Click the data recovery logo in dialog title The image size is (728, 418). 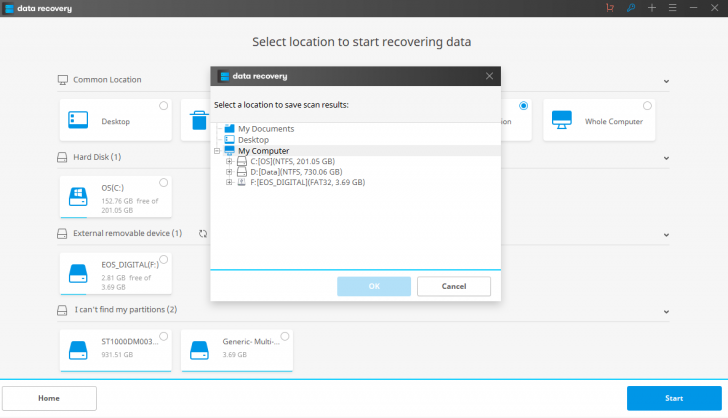224,76
